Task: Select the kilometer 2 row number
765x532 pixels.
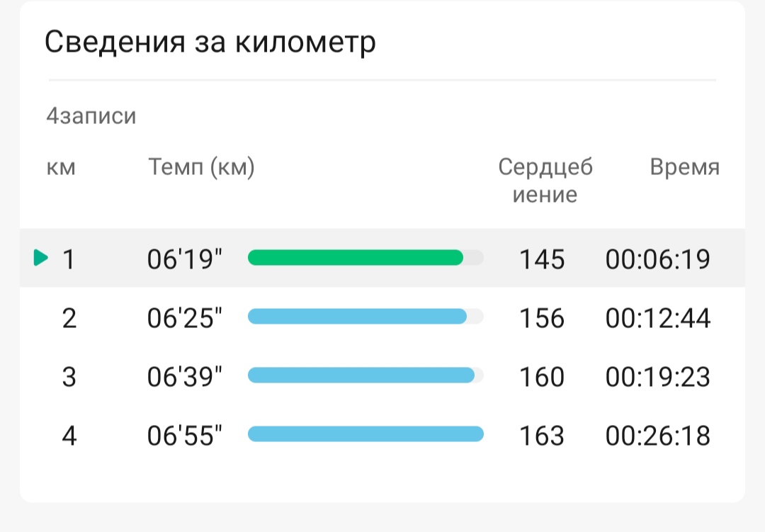Action: pos(69,318)
